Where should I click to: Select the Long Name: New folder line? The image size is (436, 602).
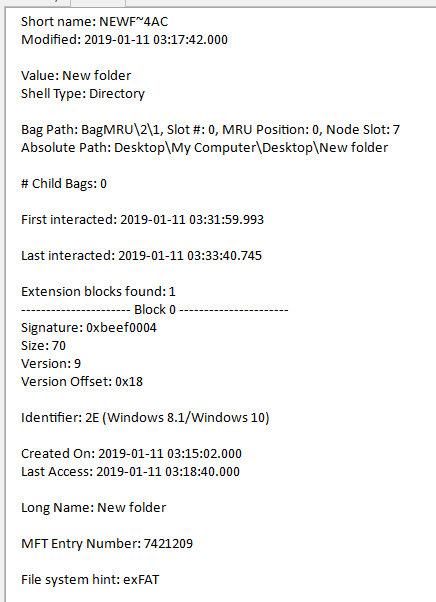[93, 508]
